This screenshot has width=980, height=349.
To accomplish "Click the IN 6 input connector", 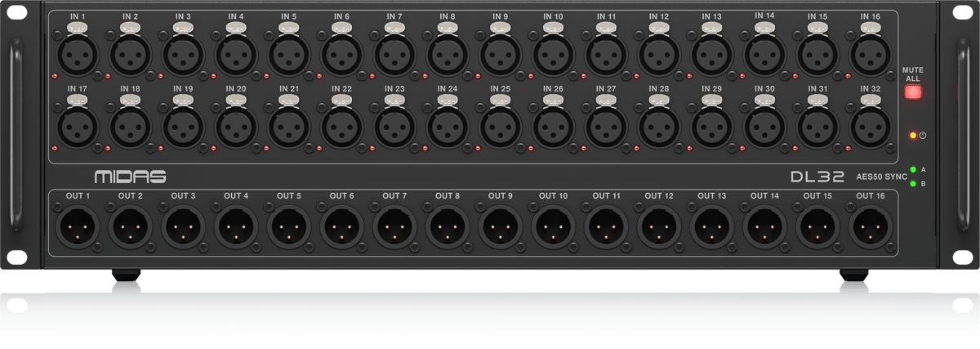I will (342, 54).
